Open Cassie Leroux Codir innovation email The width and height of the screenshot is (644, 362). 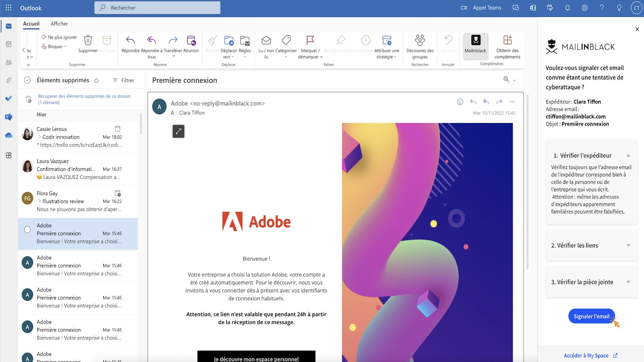78,137
